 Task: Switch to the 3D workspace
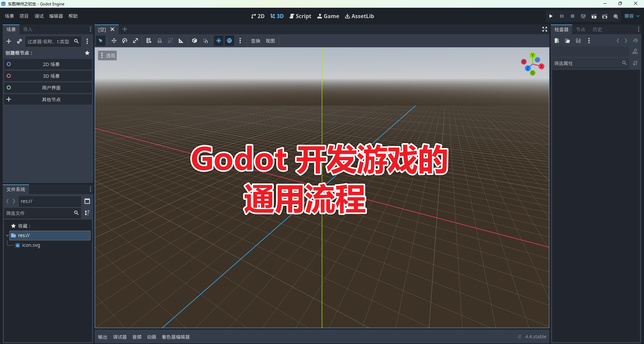pos(277,16)
